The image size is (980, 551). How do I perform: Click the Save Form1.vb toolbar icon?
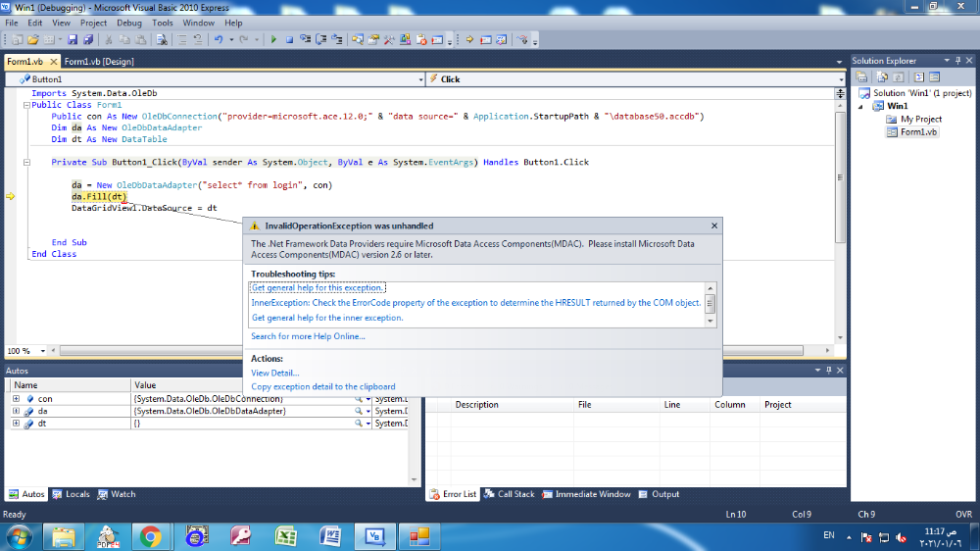tap(73, 40)
